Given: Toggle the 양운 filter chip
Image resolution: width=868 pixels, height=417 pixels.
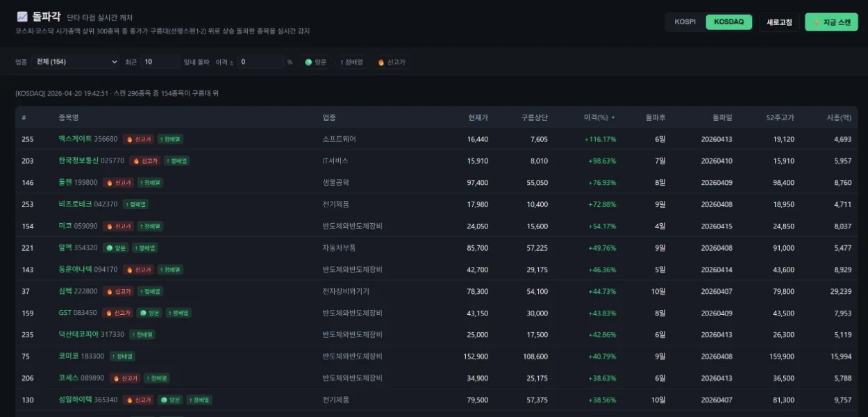Looking at the screenshot, I should (315, 62).
